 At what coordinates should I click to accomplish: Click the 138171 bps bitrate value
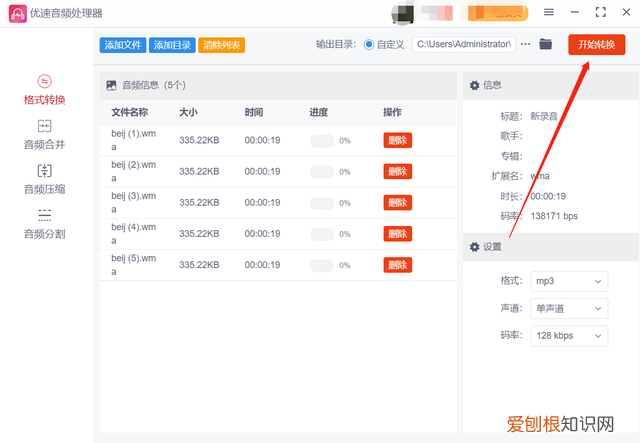(554, 216)
